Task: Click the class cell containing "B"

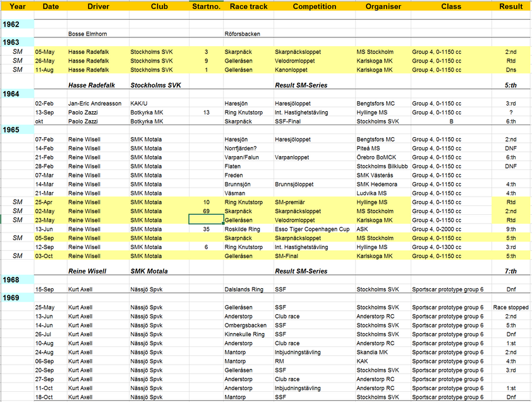Action: click(x=451, y=121)
